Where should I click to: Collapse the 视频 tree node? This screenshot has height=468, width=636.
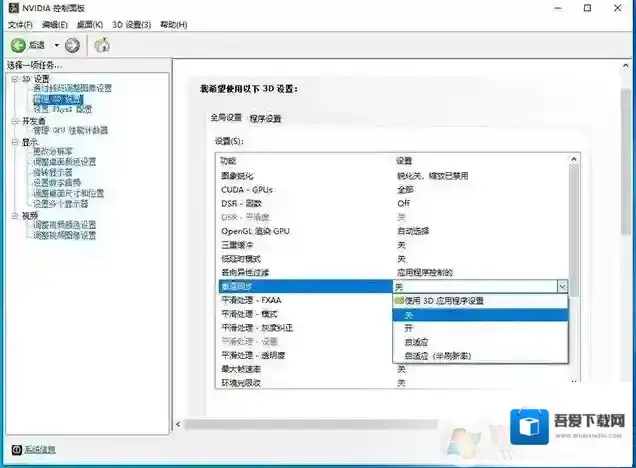(15, 216)
